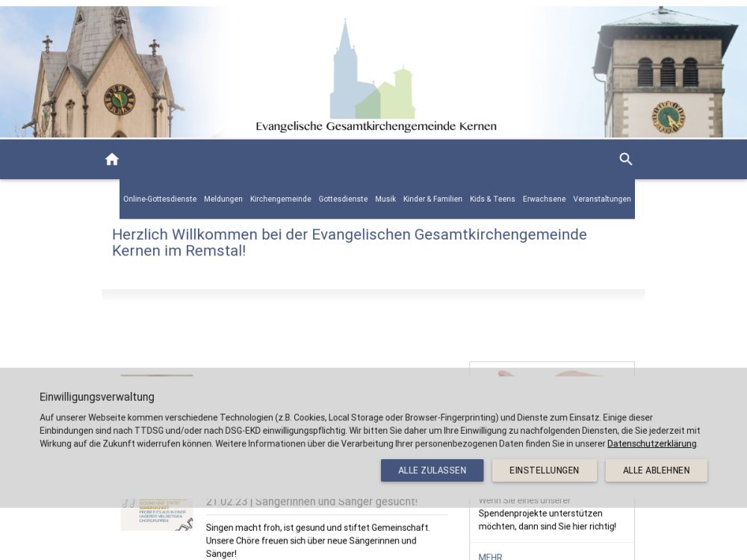Open consent Einstellungen button

(544, 470)
